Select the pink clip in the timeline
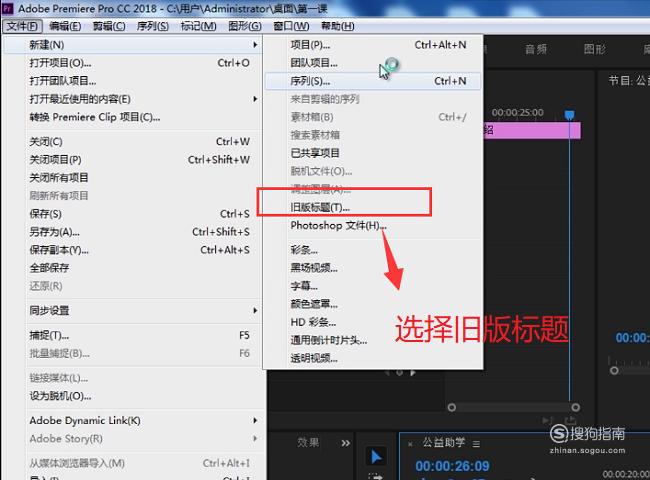This screenshot has height=480, width=650. 532,130
